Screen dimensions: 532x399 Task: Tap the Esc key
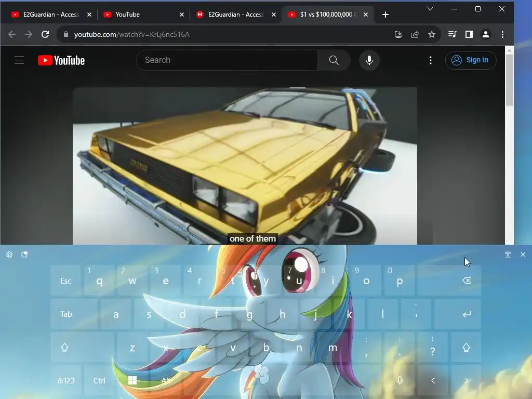[x=66, y=281]
